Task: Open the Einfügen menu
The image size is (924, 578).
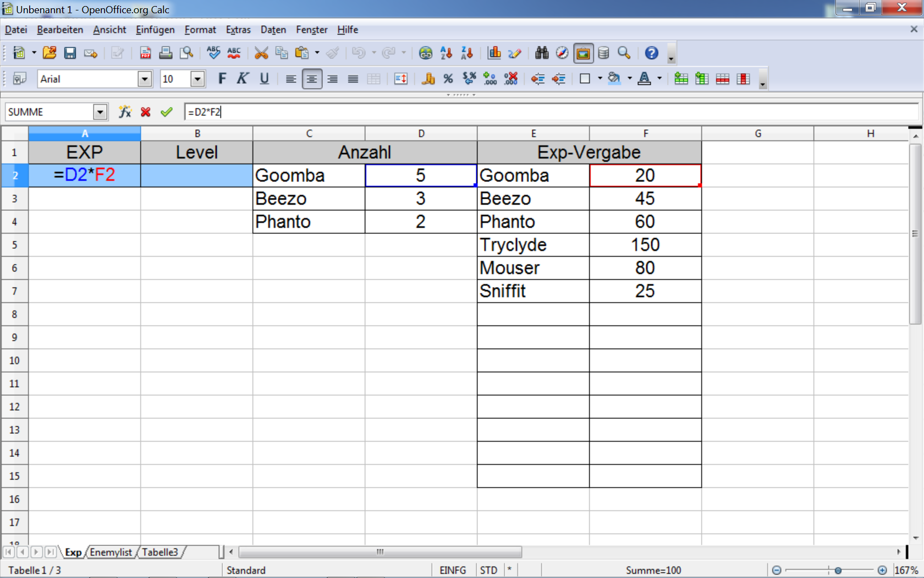Action: [x=155, y=30]
